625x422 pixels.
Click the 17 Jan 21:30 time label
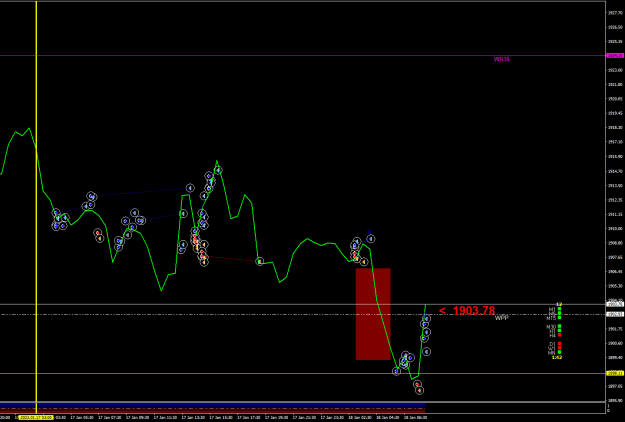point(304,417)
